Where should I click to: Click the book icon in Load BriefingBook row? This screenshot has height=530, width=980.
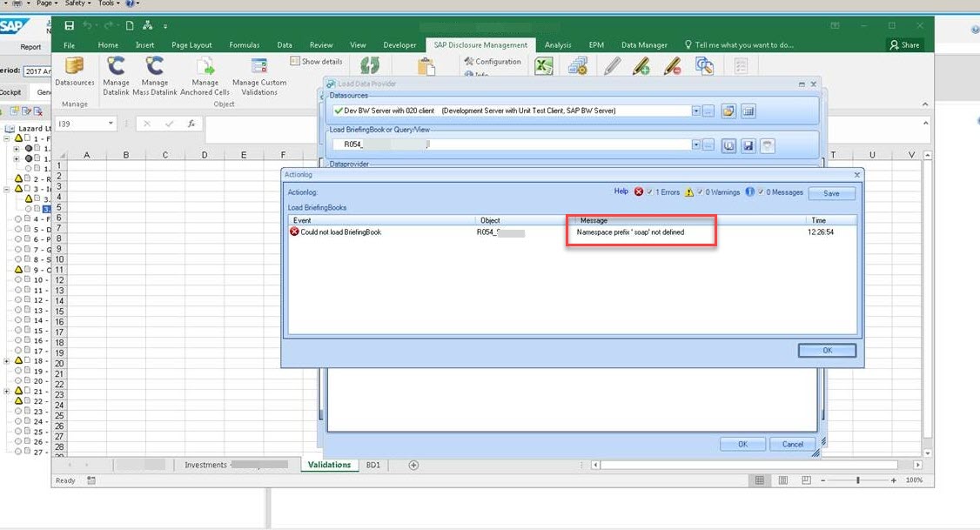point(728,145)
